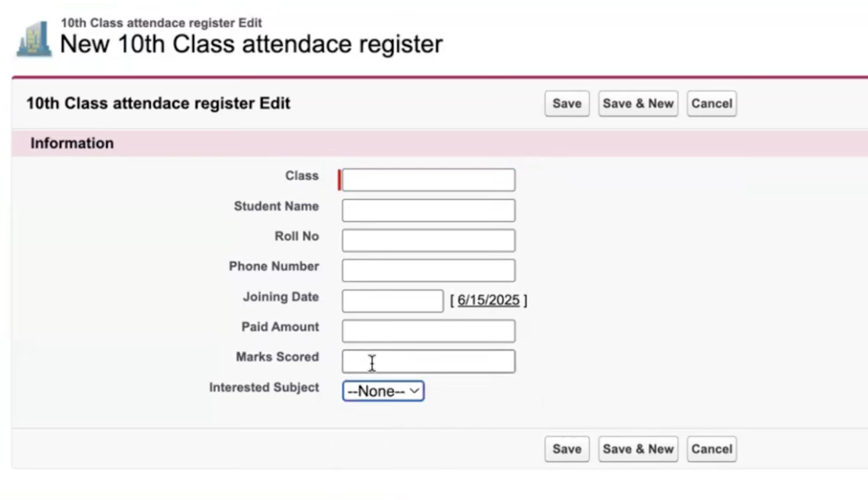The image size is (868, 500).
Task: Focus the Class input field
Action: click(x=428, y=180)
